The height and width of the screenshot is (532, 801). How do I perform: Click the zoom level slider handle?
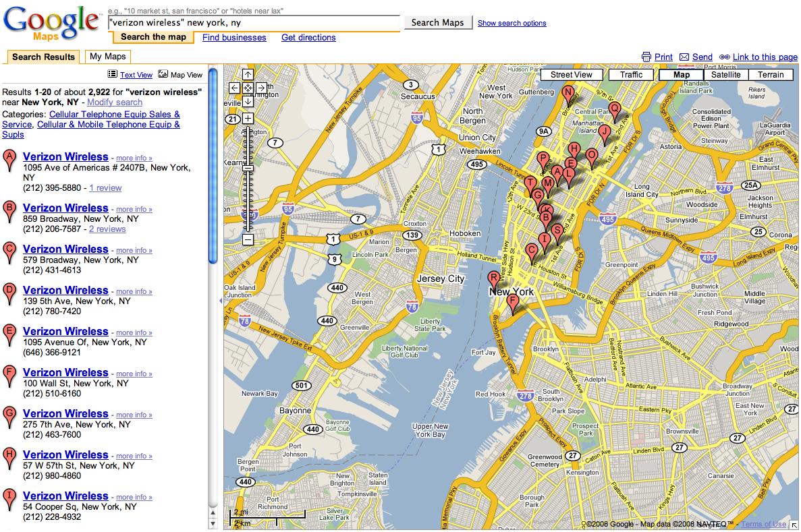[248, 167]
